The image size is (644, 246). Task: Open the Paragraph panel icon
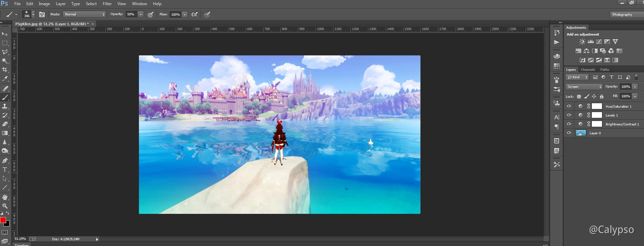557,127
